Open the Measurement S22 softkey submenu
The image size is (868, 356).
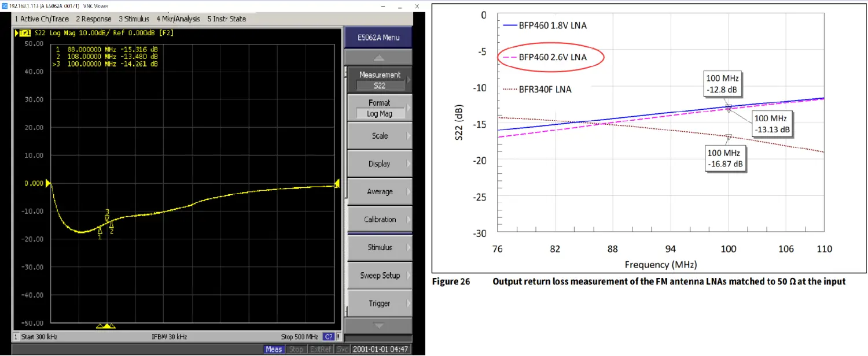(x=380, y=80)
